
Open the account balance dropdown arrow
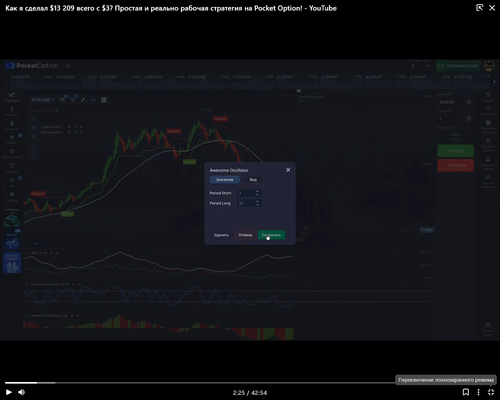[428, 66]
